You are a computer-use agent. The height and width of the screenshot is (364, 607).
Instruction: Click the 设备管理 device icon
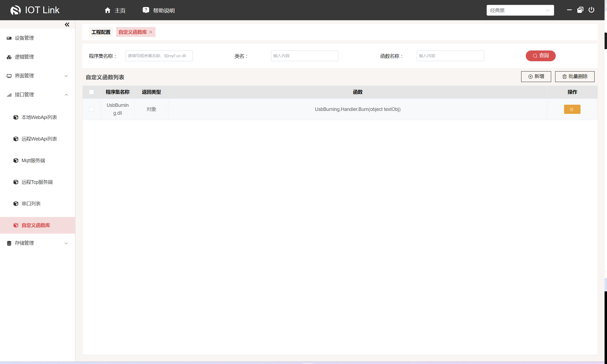coord(9,38)
